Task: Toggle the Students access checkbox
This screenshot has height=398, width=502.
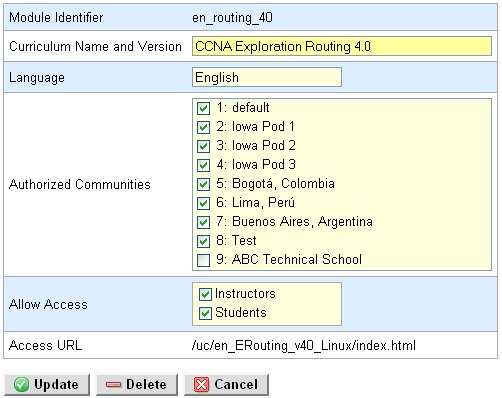Action: pyautogui.click(x=205, y=313)
